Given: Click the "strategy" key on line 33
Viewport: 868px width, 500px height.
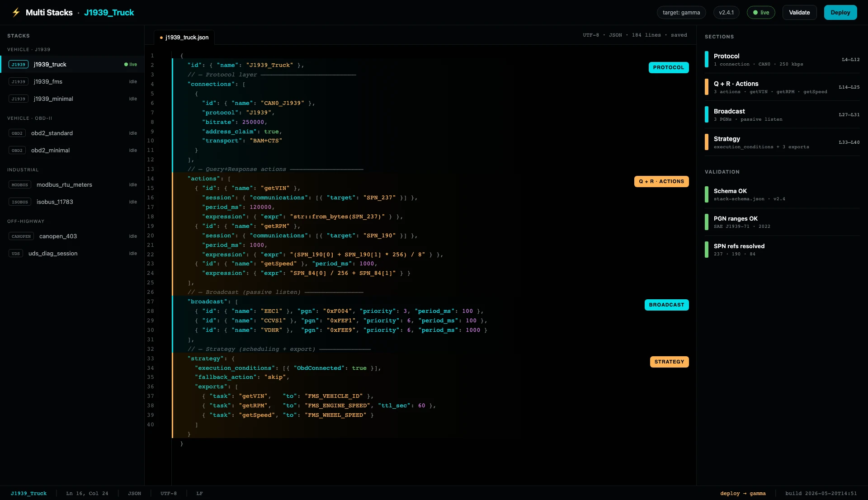Looking at the screenshot, I should (x=206, y=358).
